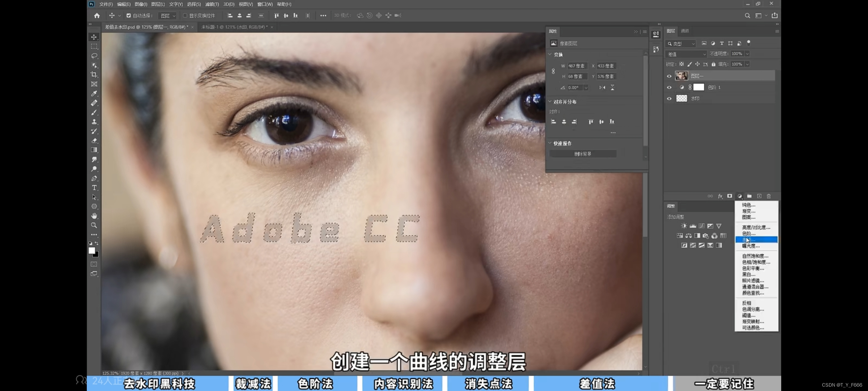Toggle the 自动选择 checkbox
The image size is (868, 391).
click(128, 16)
